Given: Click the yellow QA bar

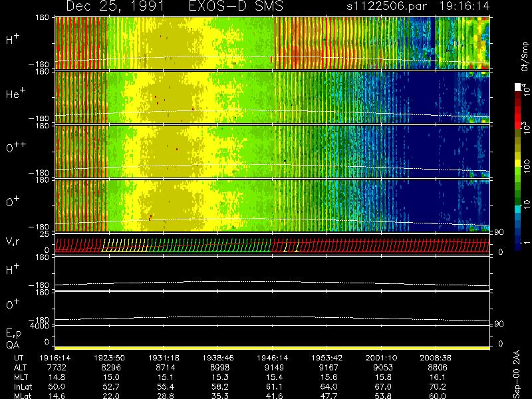Looking at the screenshot, I should coord(272,348).
